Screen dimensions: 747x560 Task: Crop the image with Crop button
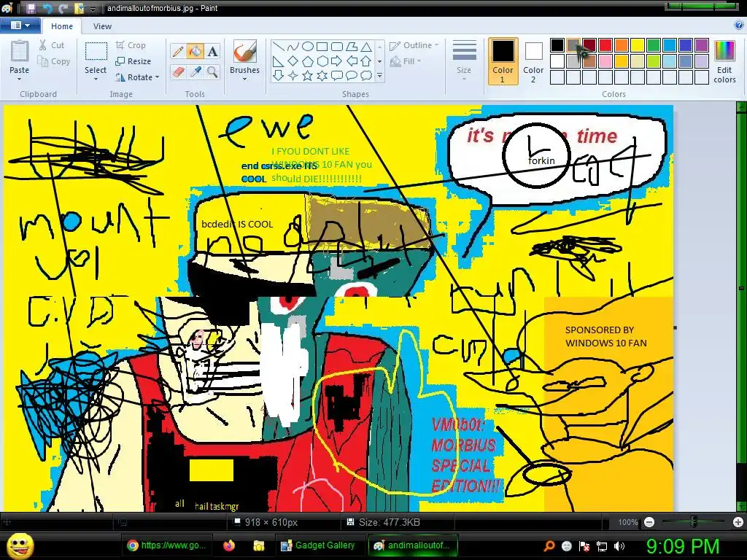[x=131, y=45]
